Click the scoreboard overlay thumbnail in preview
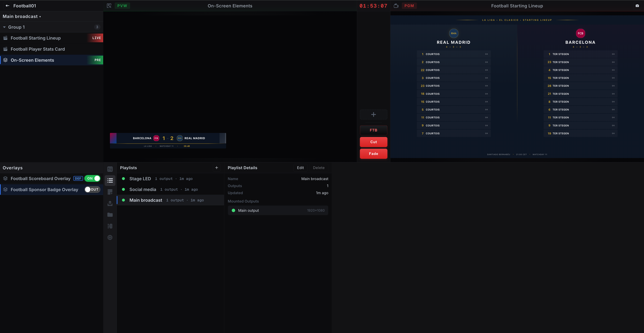This screenshot has height=333, width=644. coord(168,141)
